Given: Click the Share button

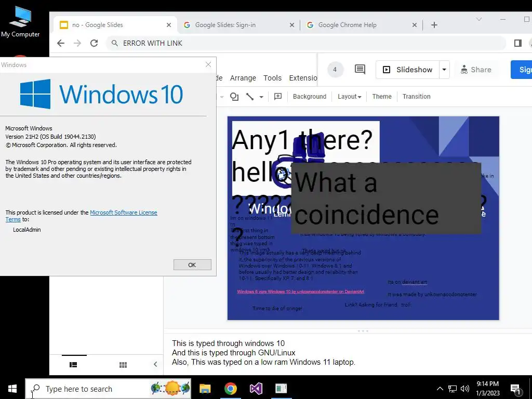Looking at the screenshot, I should [476, 70].
